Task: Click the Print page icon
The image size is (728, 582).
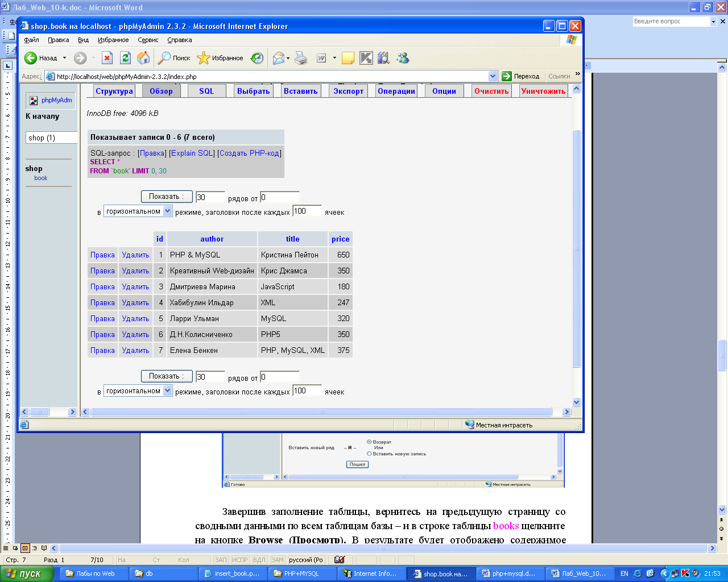Action: coord(301,58)
